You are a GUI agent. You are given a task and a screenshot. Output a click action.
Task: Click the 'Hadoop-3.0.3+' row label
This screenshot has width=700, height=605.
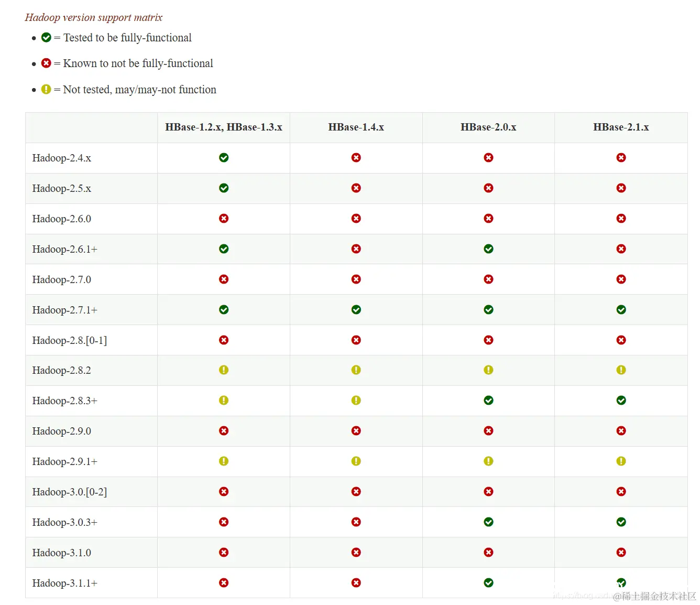click(x=65, y=522)
